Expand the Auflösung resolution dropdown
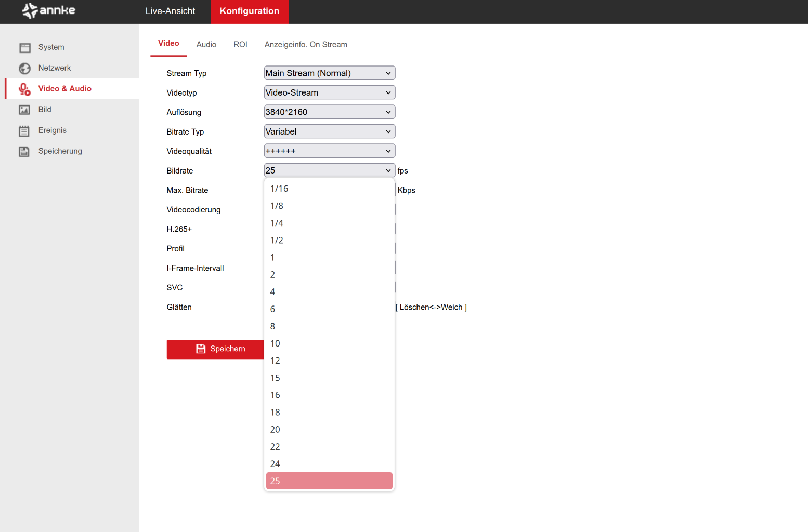The height and width of the screenshot is (532, 808). pos(329,112)
